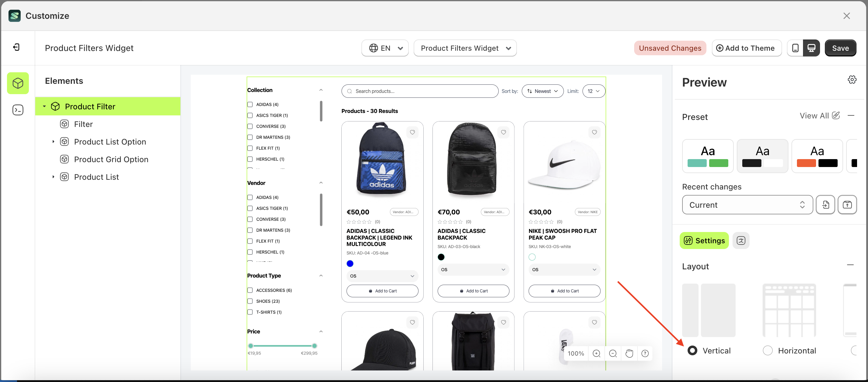Screen dimensions: 868x382
Task: Click the Search products input field
Action: tap(419, 91)
